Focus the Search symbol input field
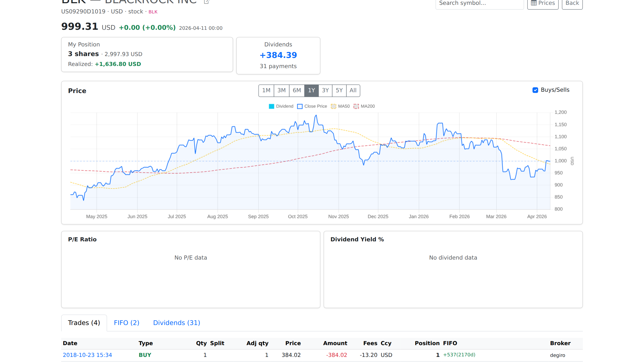644x362 pixels. [x=480, y=3]
